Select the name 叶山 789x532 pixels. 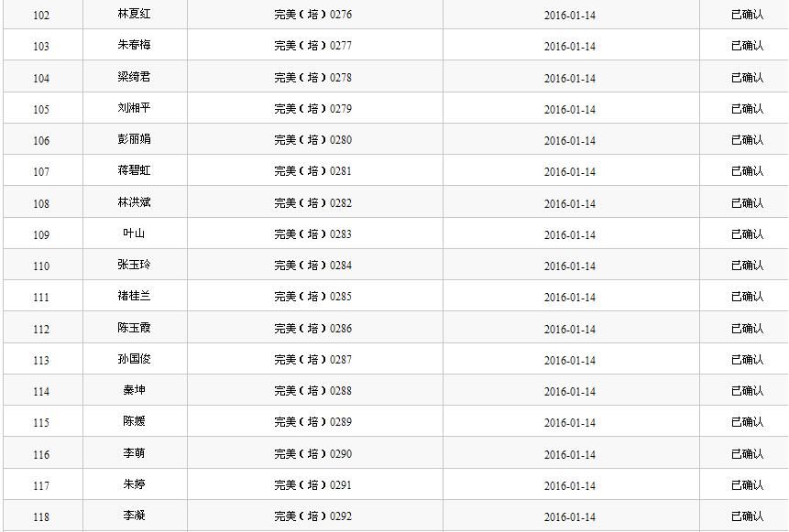[x=134, y=234]
